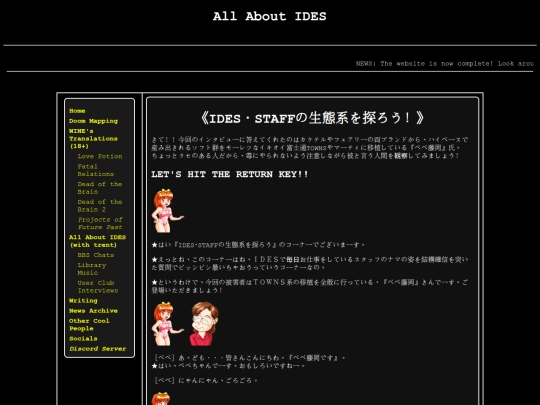Open the Writing page
Screen dimensions: 540x405
[x=83, y=301]
